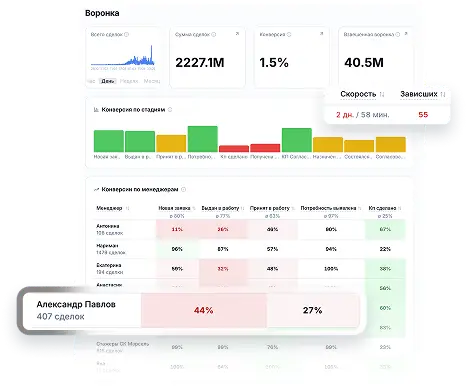Select the КП Соглас... green bar
This screenshot has width=468, height=389.
pos(297,140)
